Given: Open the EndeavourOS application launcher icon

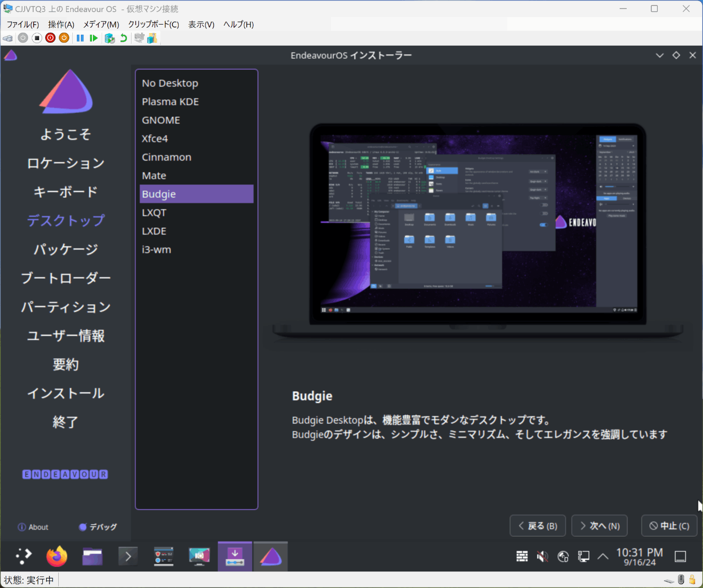Looking at the screenshot, I should tap(23, 556).
